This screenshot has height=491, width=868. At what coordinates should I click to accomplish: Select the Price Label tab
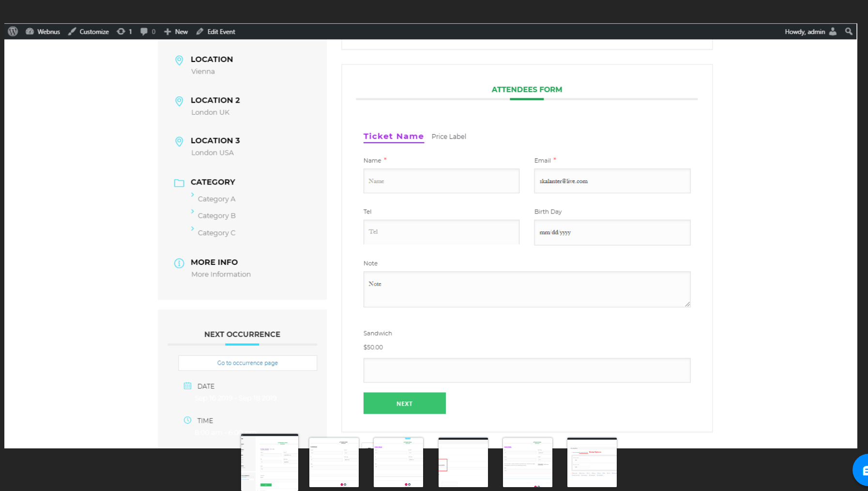[448, 136]
